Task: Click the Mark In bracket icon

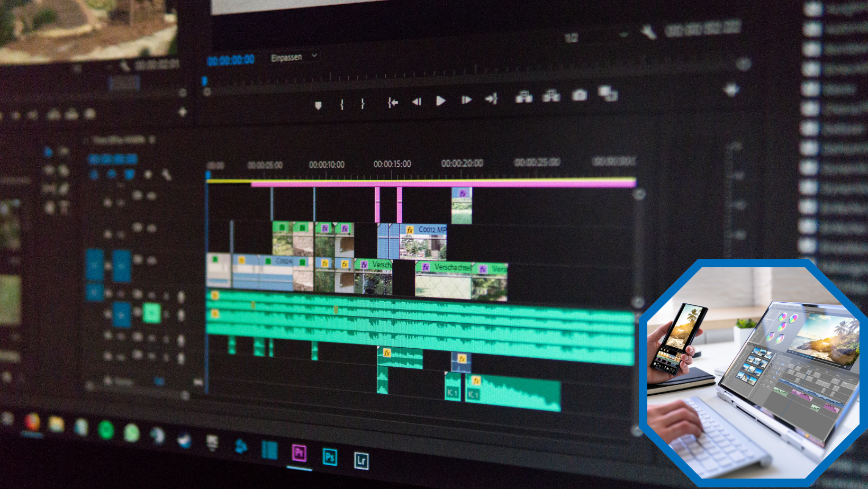Action: [x=342, y=104]
